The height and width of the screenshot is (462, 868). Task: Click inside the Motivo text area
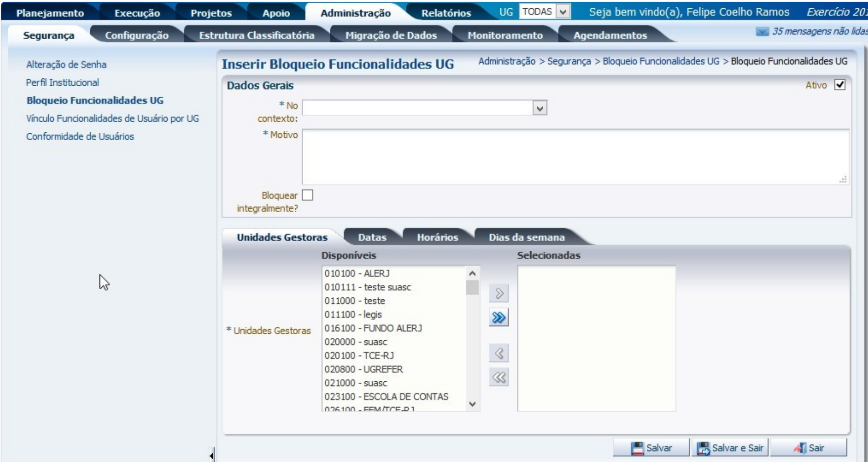tap(575, 156)
